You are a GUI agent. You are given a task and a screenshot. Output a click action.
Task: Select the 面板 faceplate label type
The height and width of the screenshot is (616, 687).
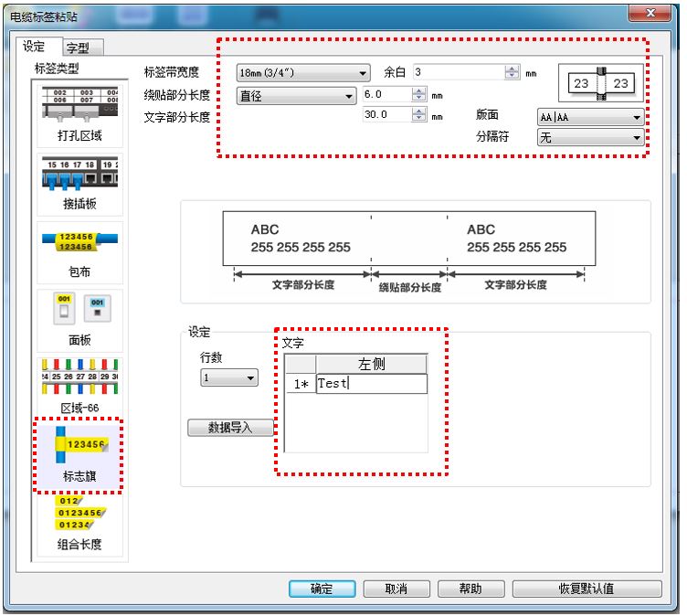click(x=80, y=310)
